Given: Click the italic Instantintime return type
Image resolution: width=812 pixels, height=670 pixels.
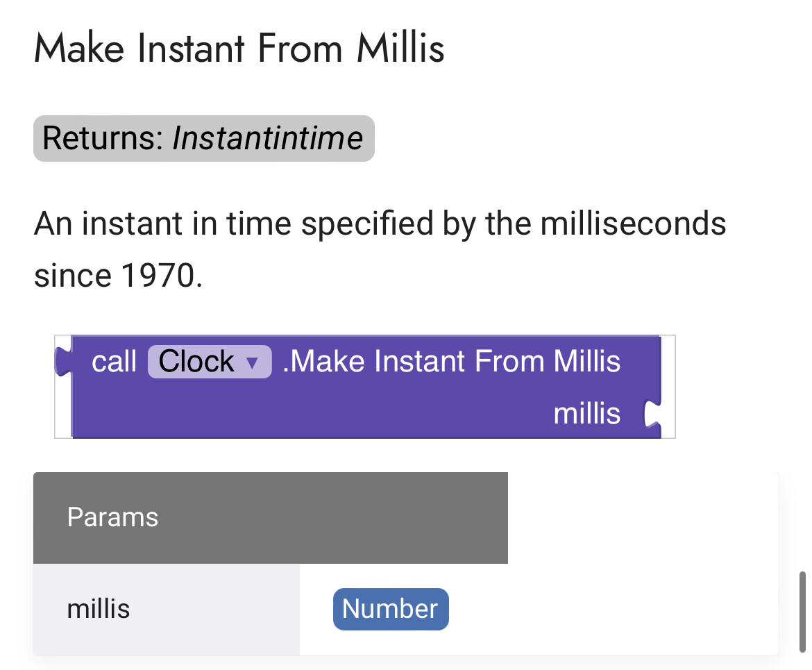Looking at the screenshot, I should (x=267, y=138).
